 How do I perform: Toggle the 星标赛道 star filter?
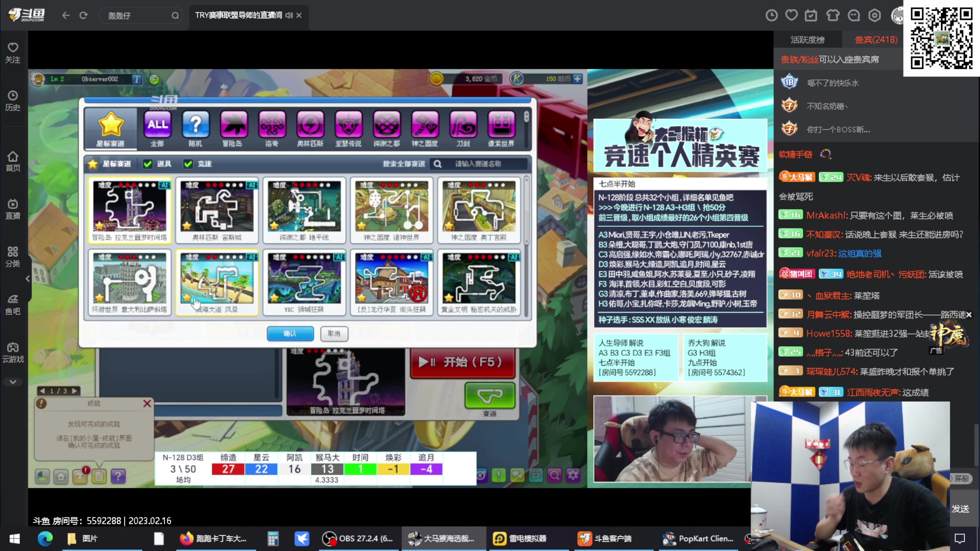point(93,164)
